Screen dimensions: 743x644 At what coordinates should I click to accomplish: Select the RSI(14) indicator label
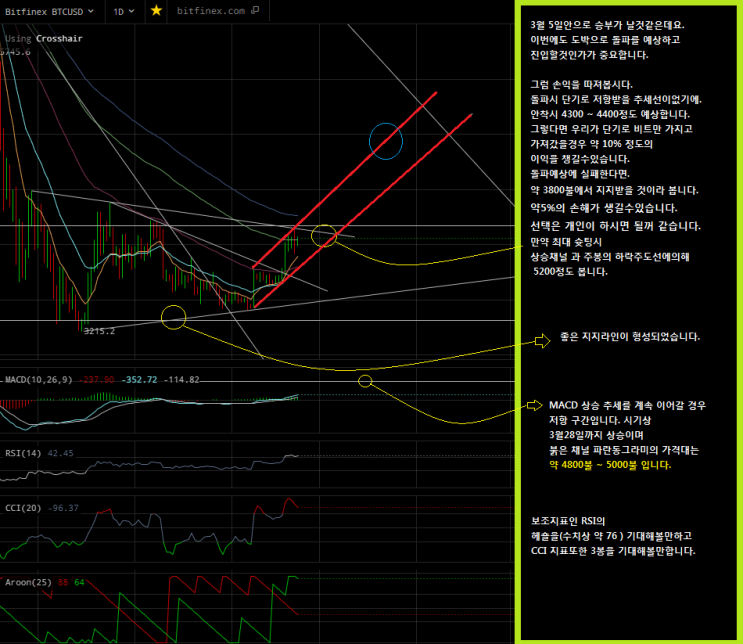click(23, 453)
